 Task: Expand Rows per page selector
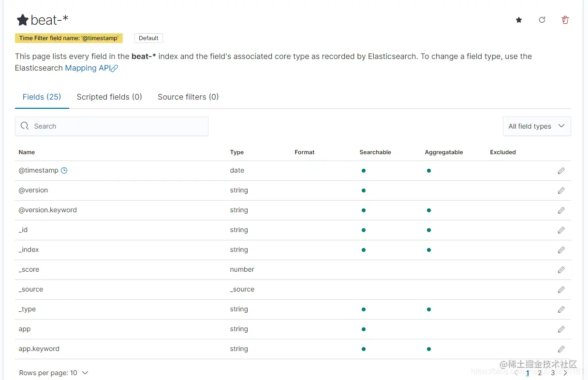(x=54, y=373)
